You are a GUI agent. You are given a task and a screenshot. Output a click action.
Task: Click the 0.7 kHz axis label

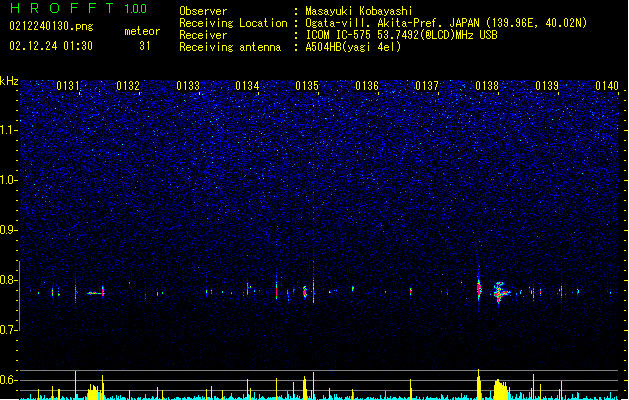coord(9,330)
